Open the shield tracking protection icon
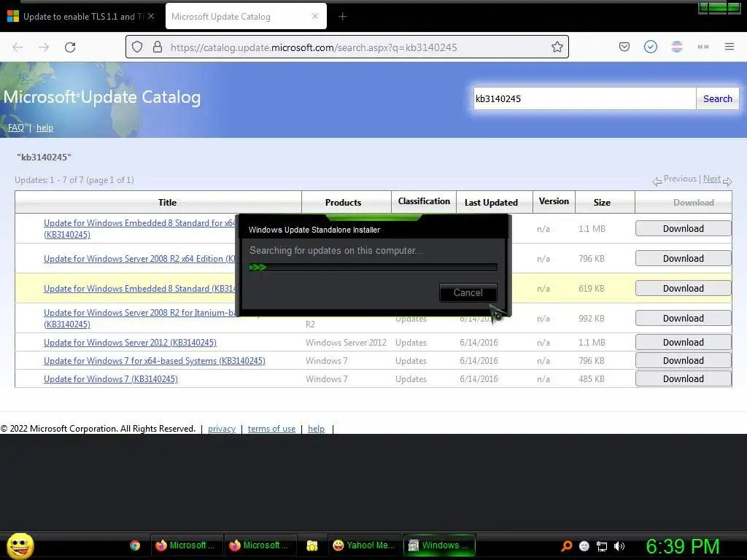The image size is (747, 560). coord(137,47)
